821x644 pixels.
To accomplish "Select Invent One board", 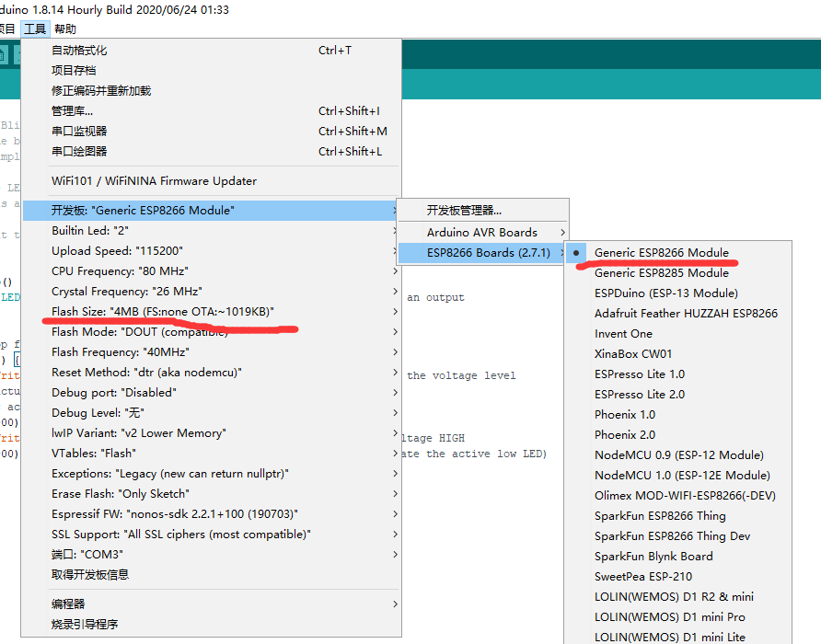I will click(x=678, y=334).
